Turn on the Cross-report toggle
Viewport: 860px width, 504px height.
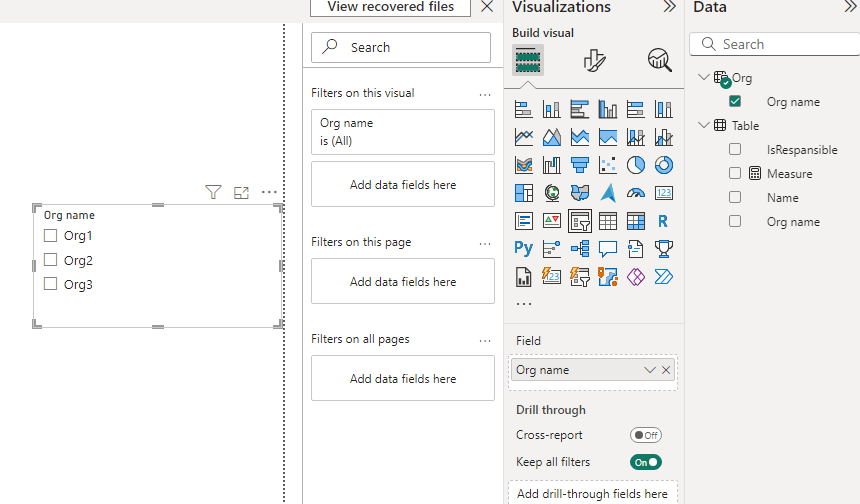646,435
